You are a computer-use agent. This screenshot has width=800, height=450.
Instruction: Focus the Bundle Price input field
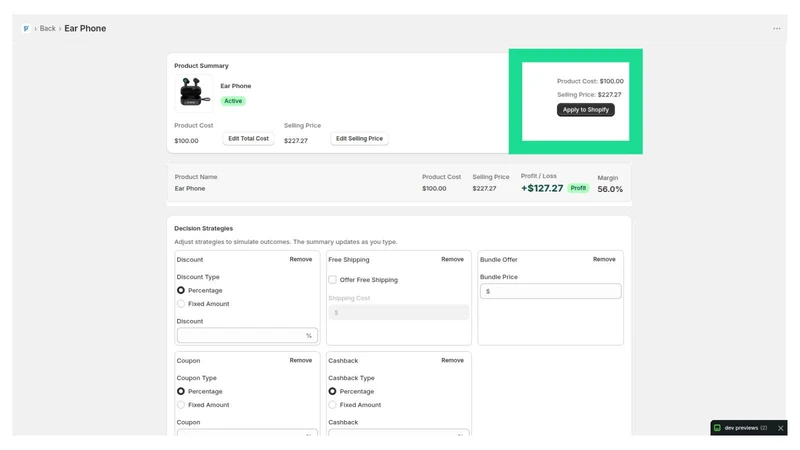[x=551, y=291]
